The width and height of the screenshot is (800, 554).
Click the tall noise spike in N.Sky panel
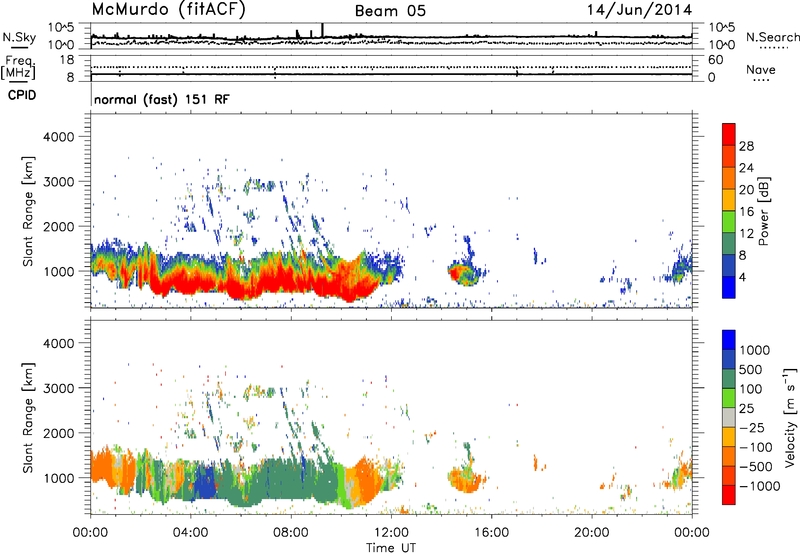pyautogui.click(x=322, y=31)
